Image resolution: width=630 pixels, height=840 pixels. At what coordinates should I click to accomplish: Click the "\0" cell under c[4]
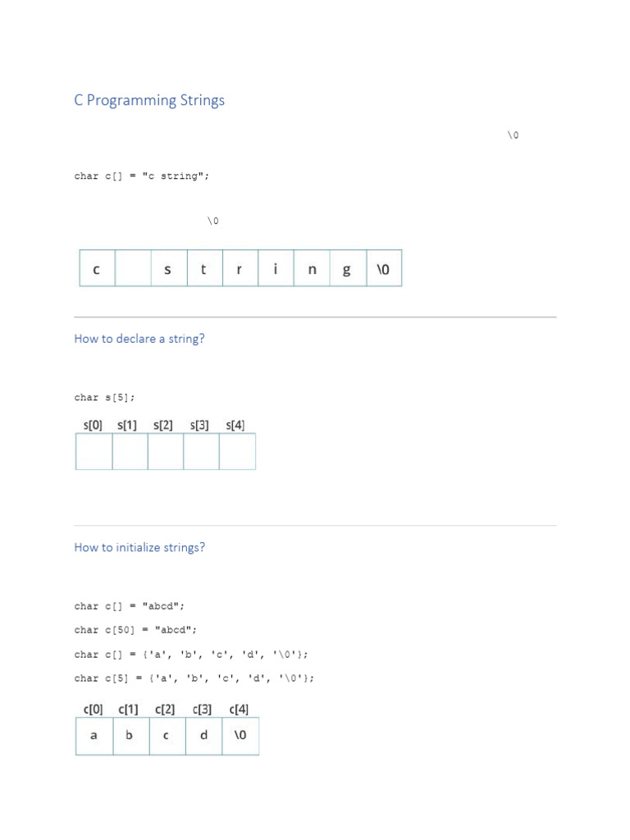(240, 736)
